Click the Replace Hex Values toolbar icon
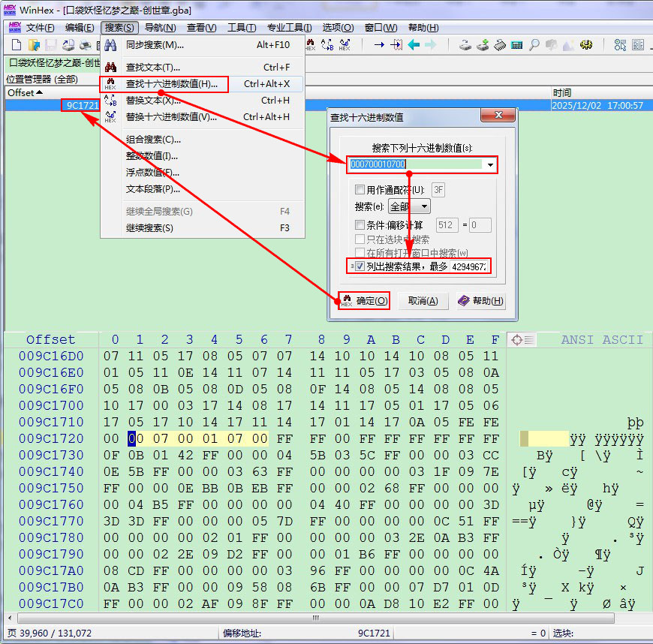 (x=345, y=44)
